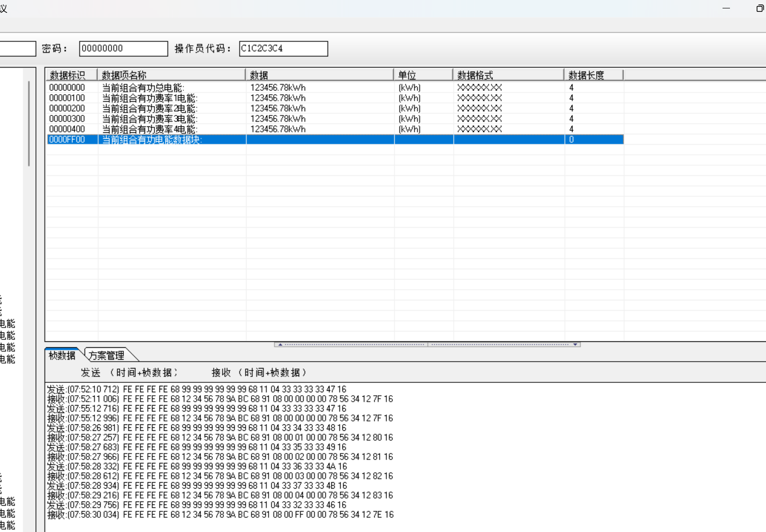The width and height of the screenshot is (766, 532).
Task: Click the sent frame log at 07:58:29 756
Action: [x=197, y=505]
